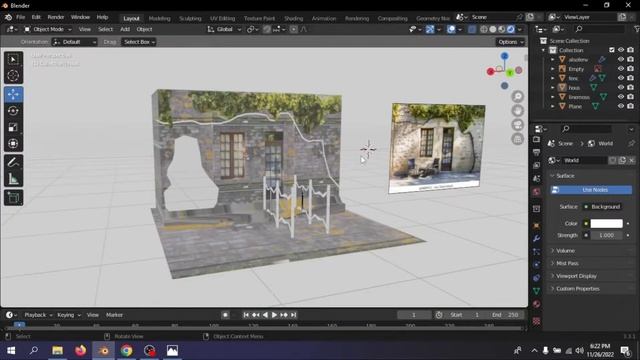Toggle show overlays button
Image resolution: width=640 pixels, height=360 pixels.
click(451, 29)
